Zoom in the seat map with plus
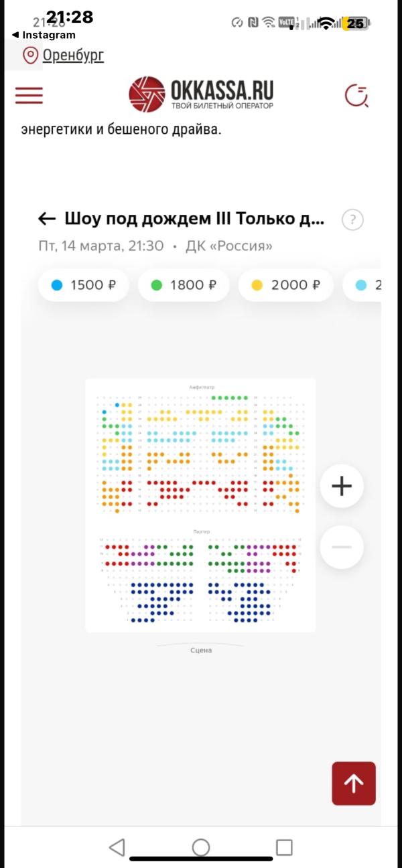 pos(342,486)
